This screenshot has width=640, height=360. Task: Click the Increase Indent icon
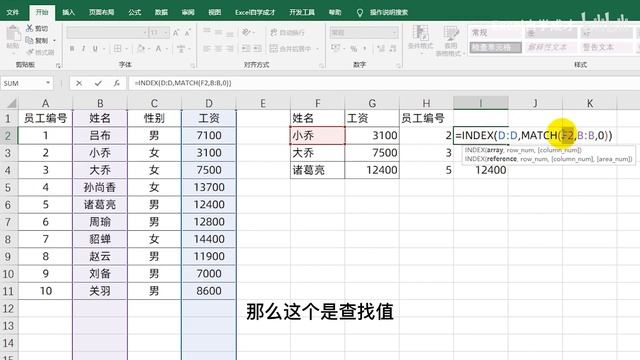tap(258, 49)
